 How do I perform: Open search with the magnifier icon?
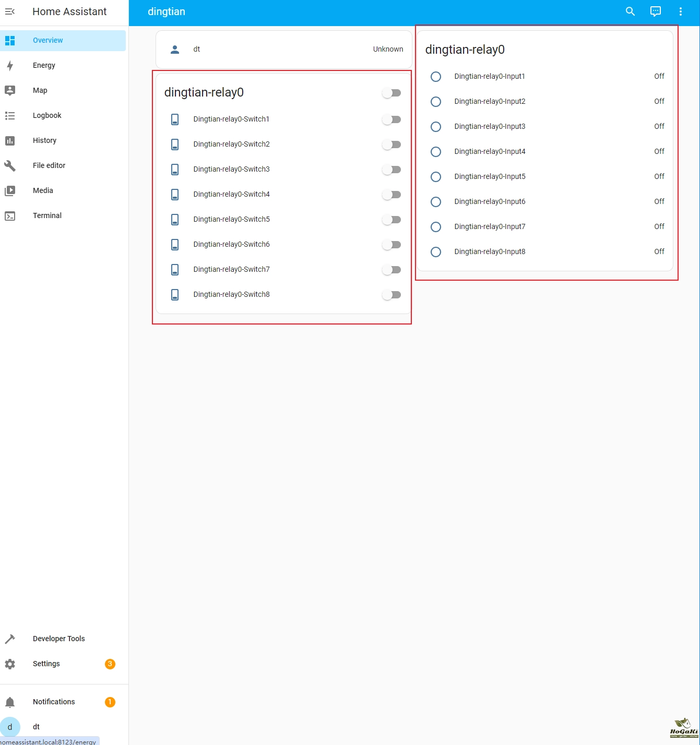630,11
